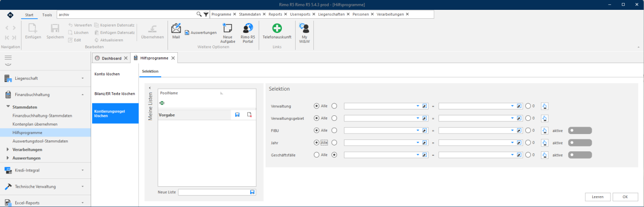Viewport: 644px width, 207px height.
Task: Save the Vorgabe with disk icon
Action: pyautogui.click(x=237, y=115)
